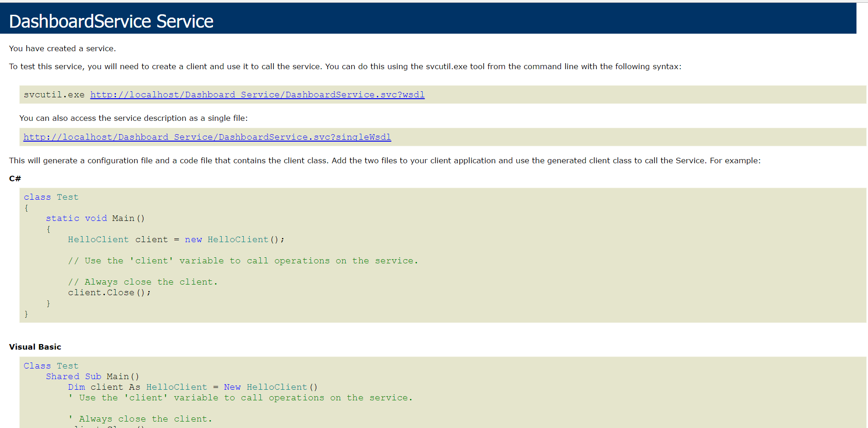Click the 'HelloClient client = new HelloClient();' line
The image size is (868, 428).
tap(176, 239)
